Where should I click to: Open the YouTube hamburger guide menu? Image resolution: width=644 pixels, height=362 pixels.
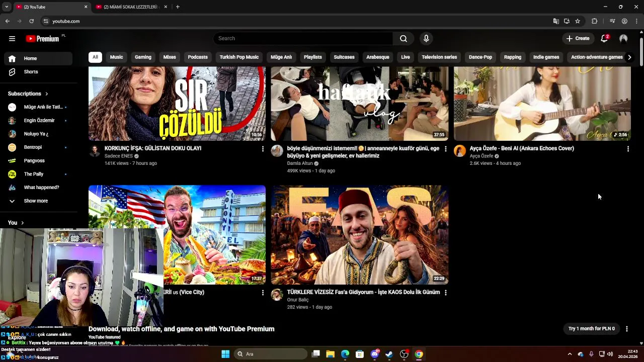click(12, 39)
